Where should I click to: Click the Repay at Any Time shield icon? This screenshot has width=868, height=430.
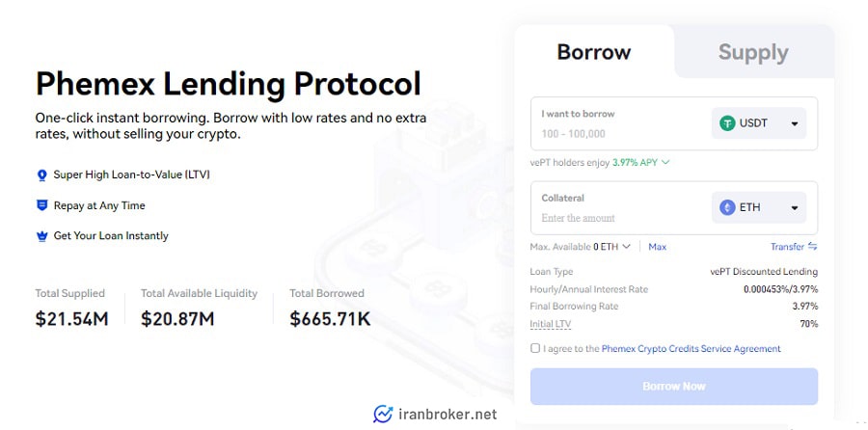(x=41, y=206)
